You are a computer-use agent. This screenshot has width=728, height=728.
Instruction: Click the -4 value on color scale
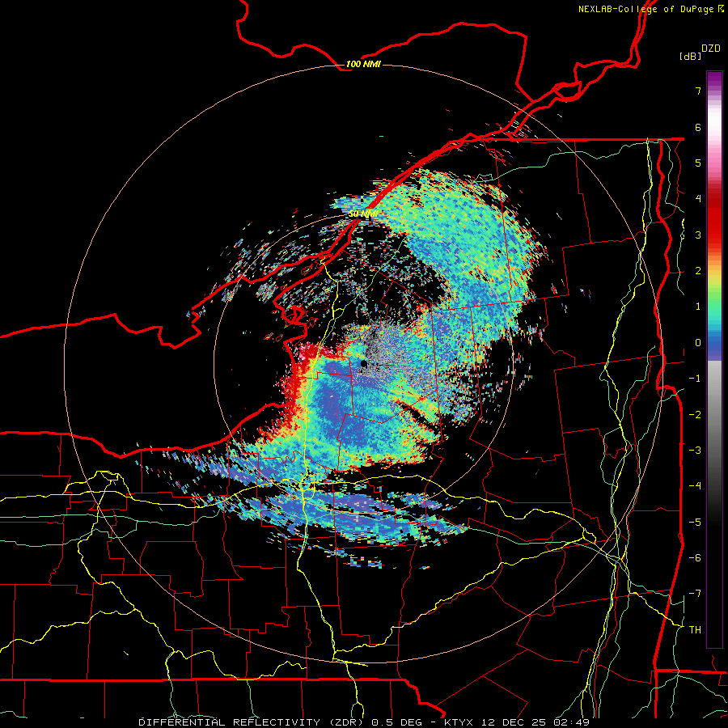[695, 486]
